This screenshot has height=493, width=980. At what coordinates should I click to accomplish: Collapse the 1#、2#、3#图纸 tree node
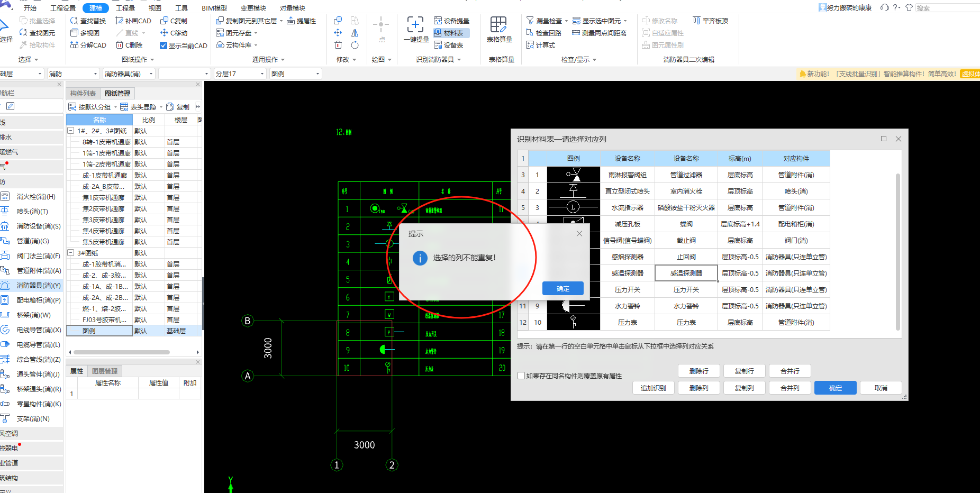point(70,130)
